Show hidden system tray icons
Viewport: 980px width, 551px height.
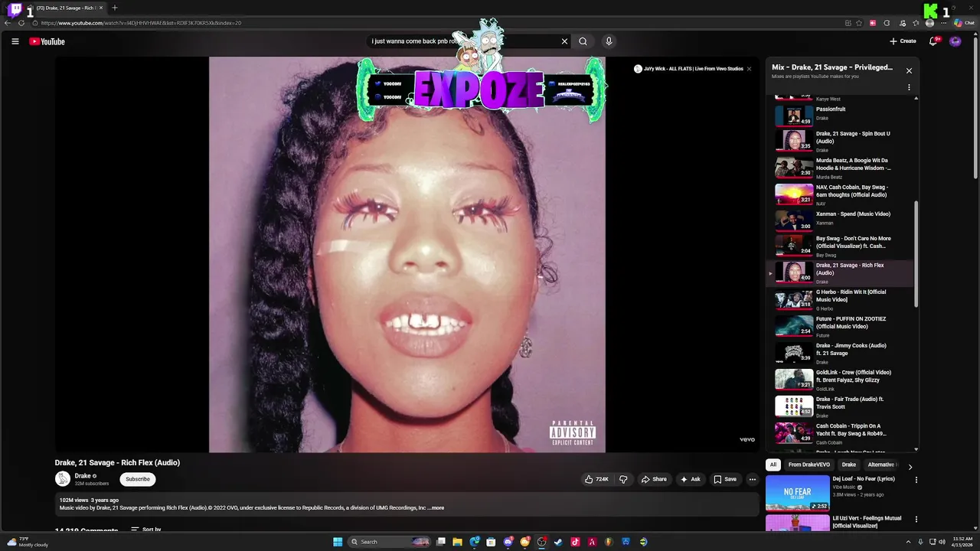(909, 542)
